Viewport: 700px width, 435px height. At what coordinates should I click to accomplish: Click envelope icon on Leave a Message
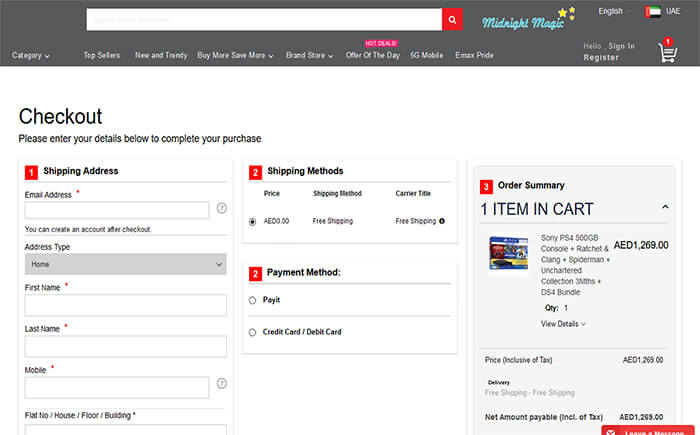click(611, 432)
